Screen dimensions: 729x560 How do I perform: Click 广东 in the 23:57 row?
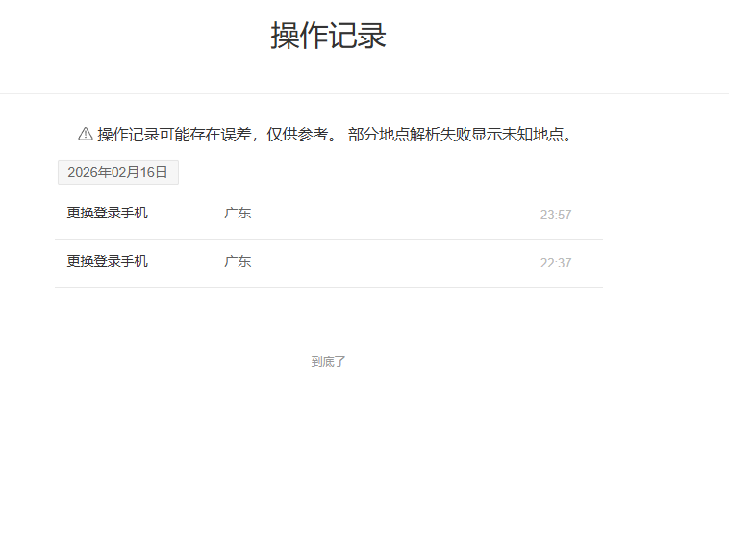(238, 214)
